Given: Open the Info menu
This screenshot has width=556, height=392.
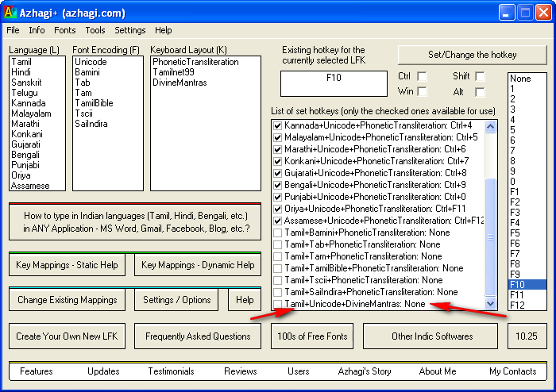Looking at the screenshot, I should [x=37, y=30].
